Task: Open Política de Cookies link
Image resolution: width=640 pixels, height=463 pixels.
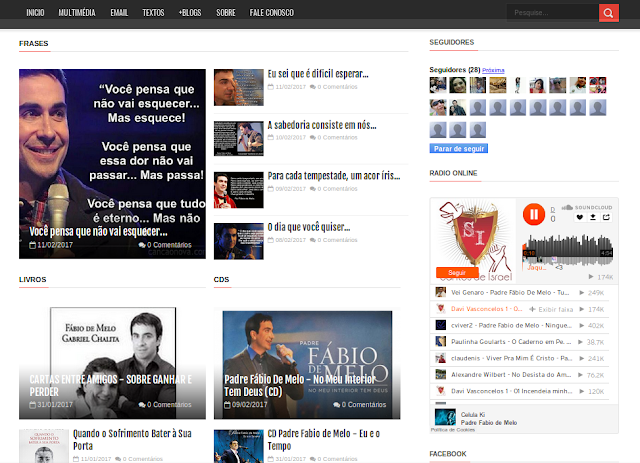Action: point(453,430)
